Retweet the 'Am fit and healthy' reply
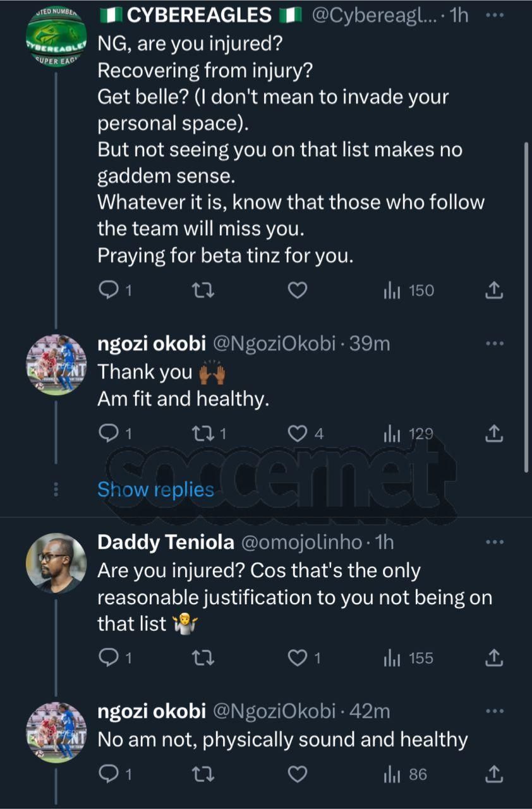The width and height of the screenshot is (532, 809). (204, 434)
